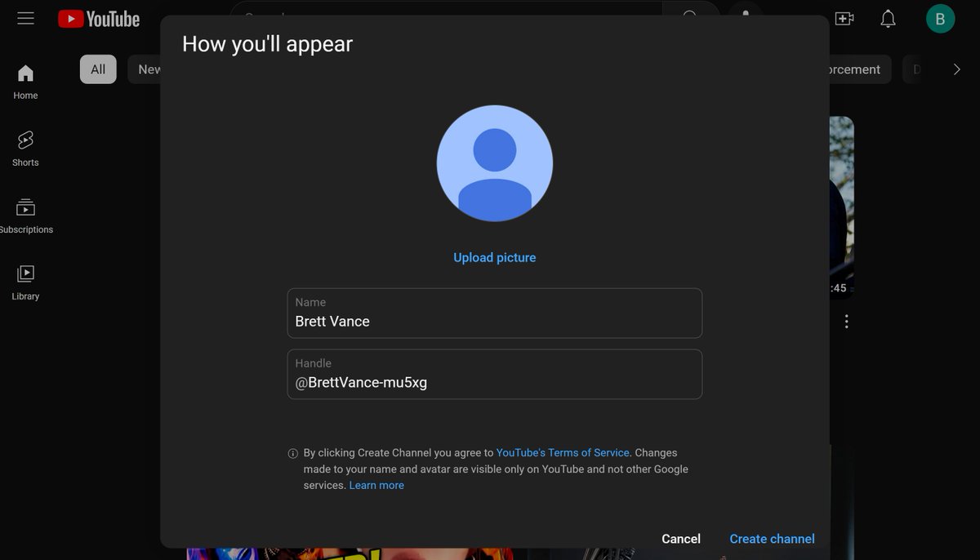Click the Name input field

495,313
